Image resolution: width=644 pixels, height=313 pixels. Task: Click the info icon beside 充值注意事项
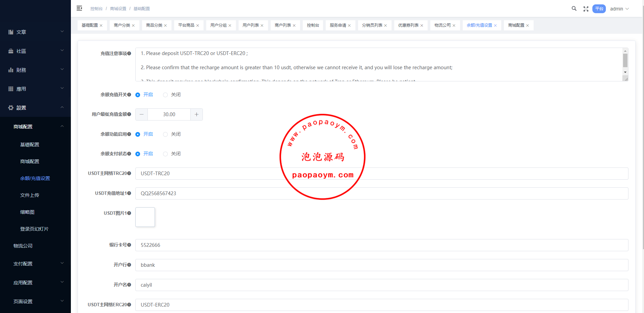(x=129, y=53)
